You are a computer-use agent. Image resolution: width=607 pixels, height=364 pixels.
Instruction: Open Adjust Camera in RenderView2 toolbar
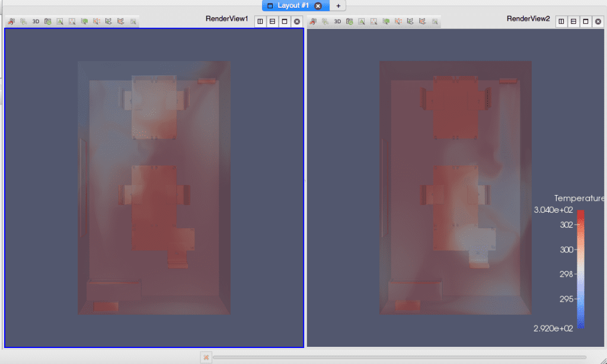[x=350, y=21]
